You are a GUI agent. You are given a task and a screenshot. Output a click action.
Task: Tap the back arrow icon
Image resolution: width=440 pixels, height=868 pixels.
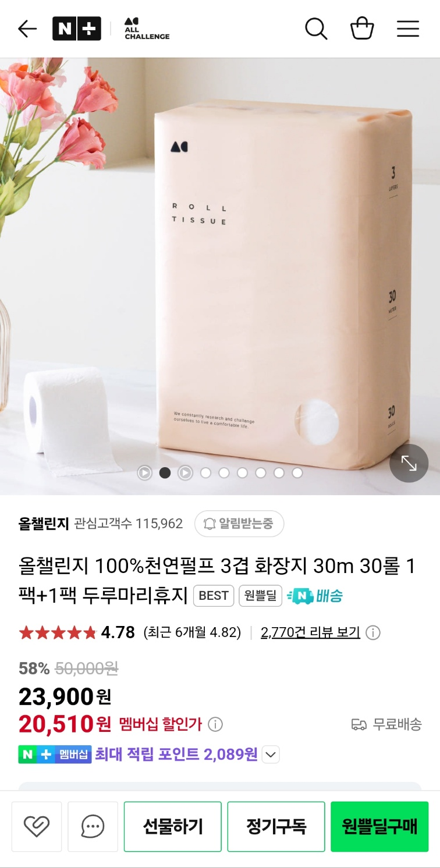[27, 29]
